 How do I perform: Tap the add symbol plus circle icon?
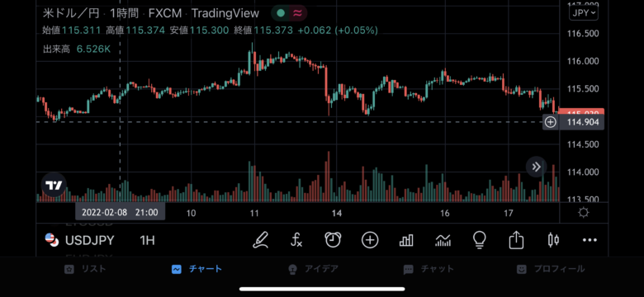(370, 240)
